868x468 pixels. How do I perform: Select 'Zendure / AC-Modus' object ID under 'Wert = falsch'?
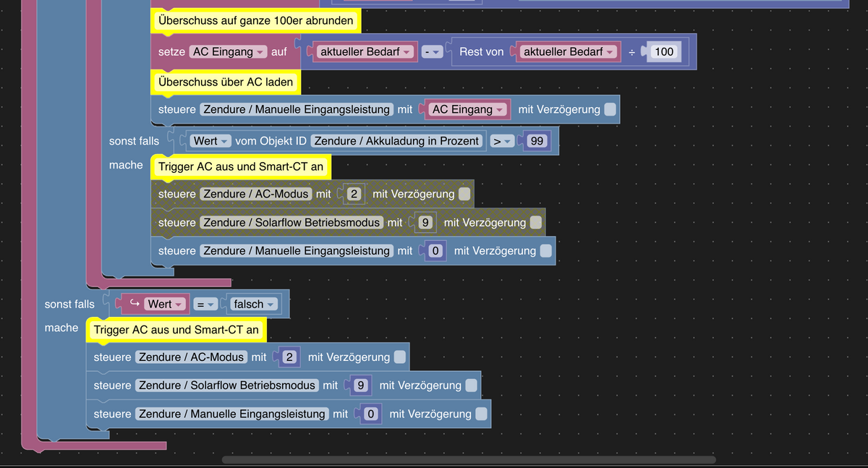192,357
